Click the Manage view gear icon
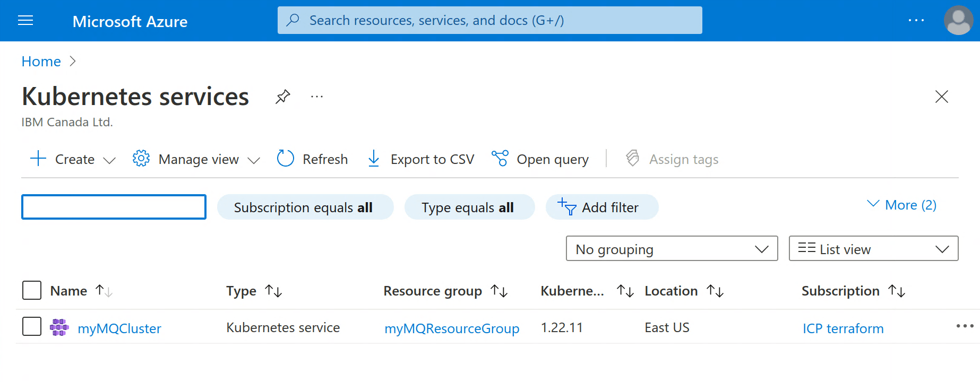Screen dimensions: 980x382 tap(141, 159)
